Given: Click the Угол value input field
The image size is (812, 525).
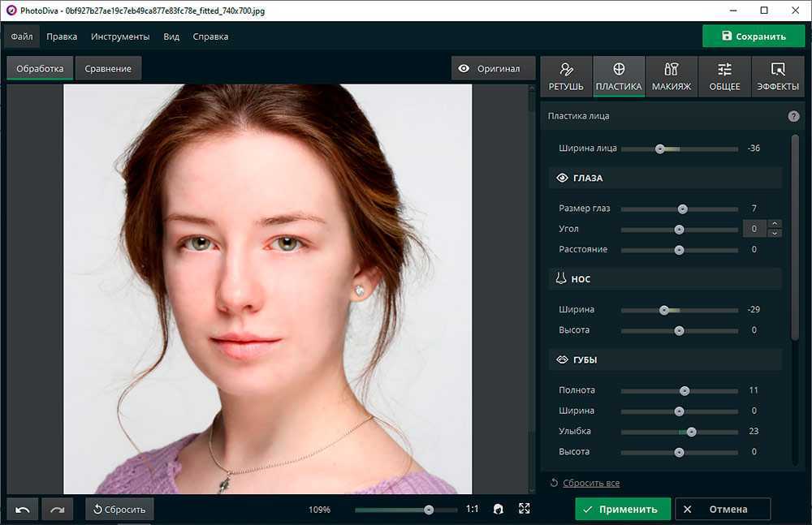Looking at the screenshot, I should tap(754, 229).
